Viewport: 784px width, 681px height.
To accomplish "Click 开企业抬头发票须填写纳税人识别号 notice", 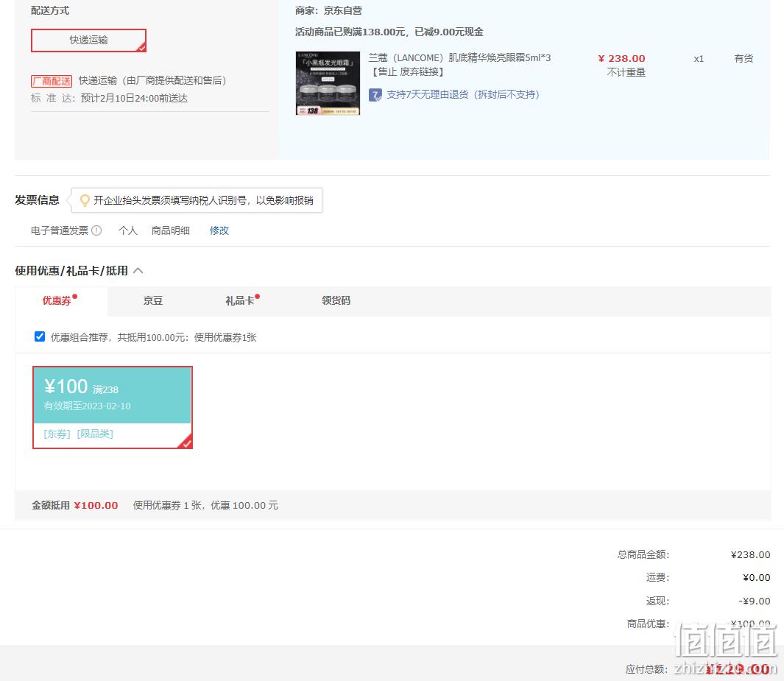I will click(203, 200).
